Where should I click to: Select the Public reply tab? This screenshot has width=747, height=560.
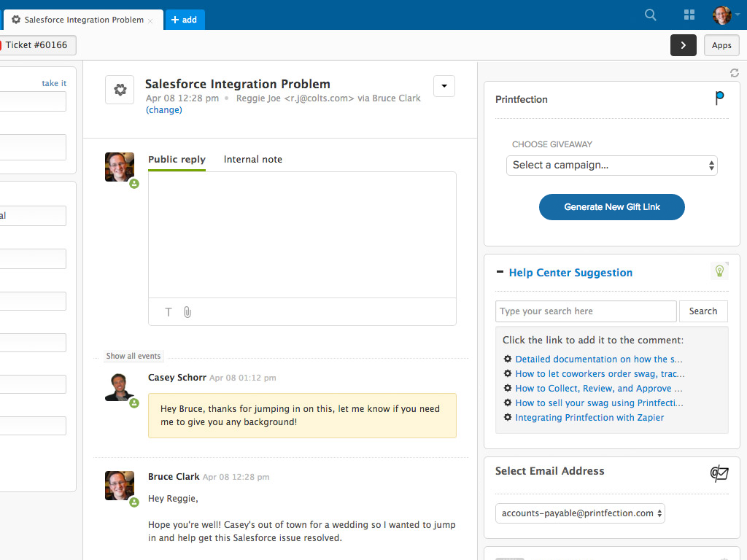coord(177,160)
